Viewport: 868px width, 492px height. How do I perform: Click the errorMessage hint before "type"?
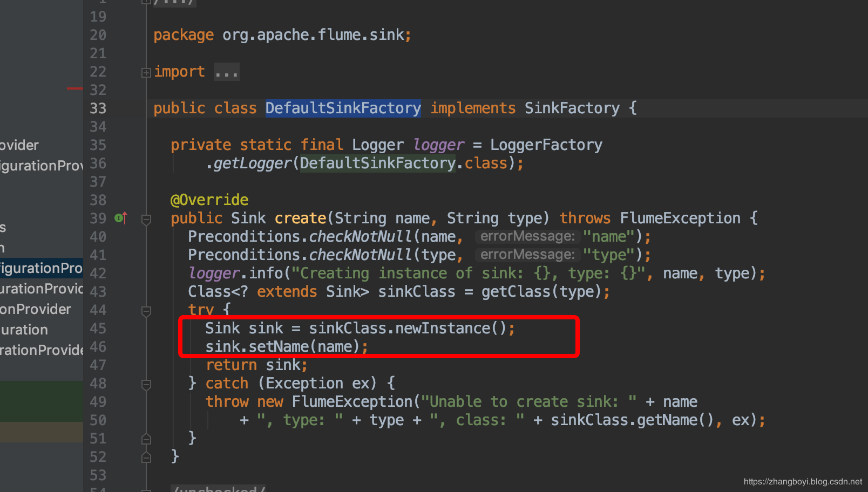tap(527, 255)
